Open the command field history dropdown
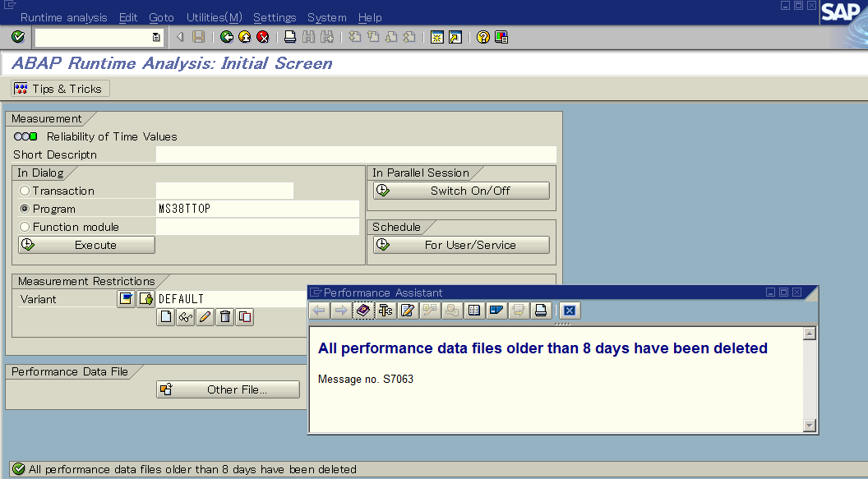This screenshot has width=868, height=479. (156, 37)
